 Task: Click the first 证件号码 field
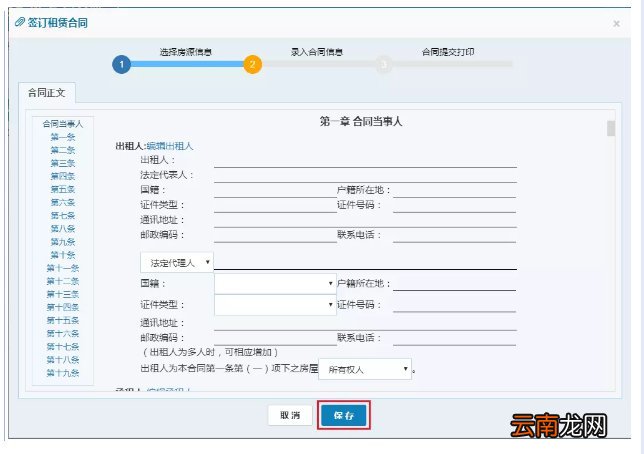454,206
